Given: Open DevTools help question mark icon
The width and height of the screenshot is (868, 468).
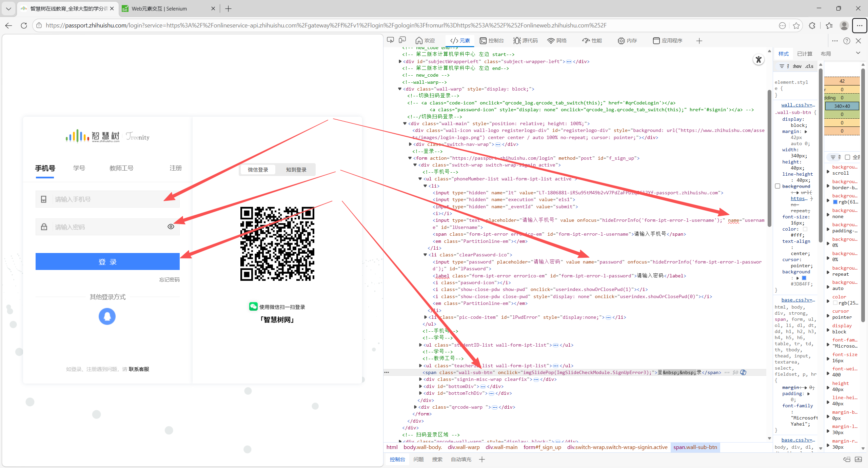Looking at the screenshot, I should click(847, 41).
